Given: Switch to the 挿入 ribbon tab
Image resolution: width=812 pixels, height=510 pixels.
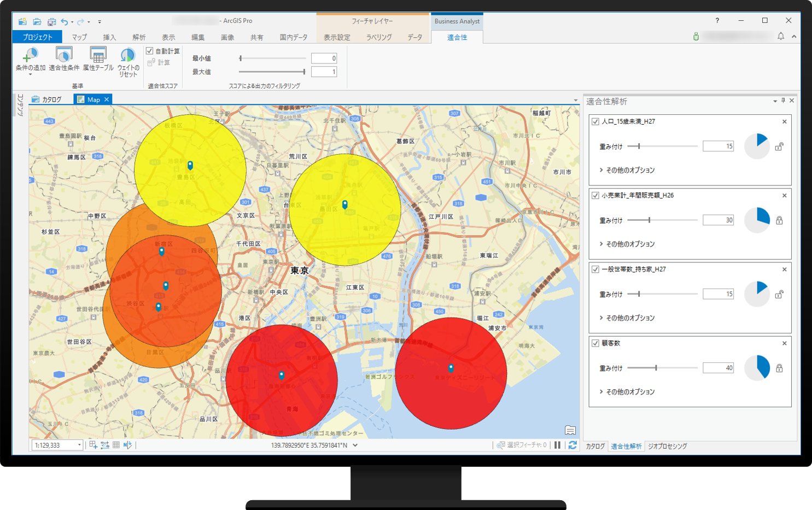Looking at the screenshot, I should [109, 37].
